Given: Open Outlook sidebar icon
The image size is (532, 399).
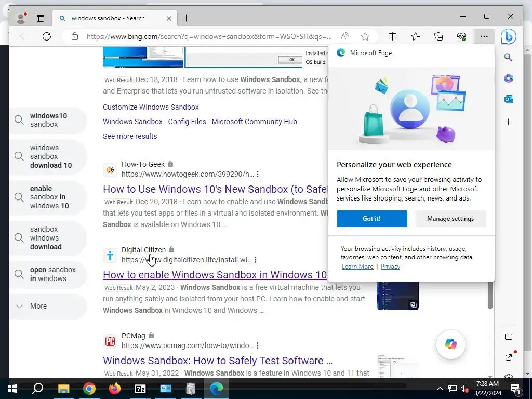Looking at the screenshot, I should pyautogui.click(x=508, y=99).
